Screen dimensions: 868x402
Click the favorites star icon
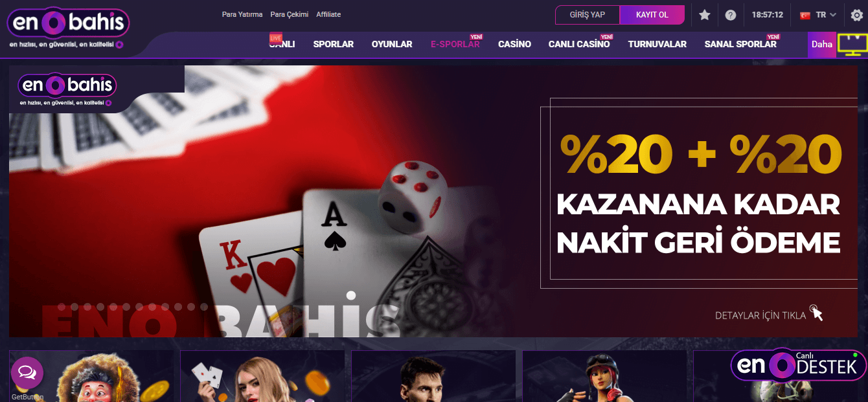[705, 15]
